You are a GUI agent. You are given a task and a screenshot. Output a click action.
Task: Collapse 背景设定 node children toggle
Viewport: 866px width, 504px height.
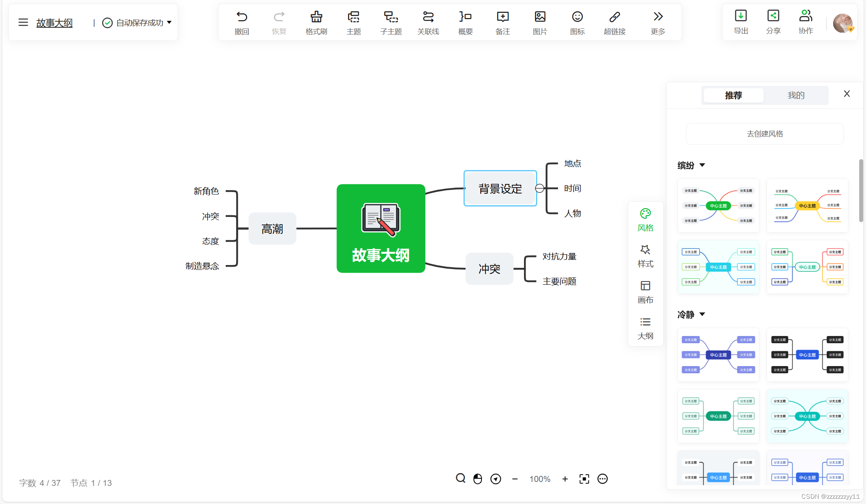[540, 188]
